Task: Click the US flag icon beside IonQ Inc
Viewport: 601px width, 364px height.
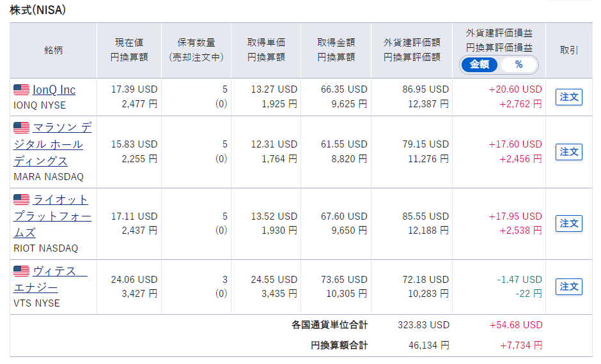Action: coord(22,90)
